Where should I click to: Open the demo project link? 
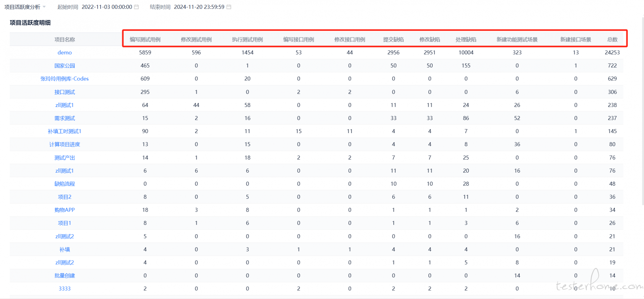click(64, 53)
